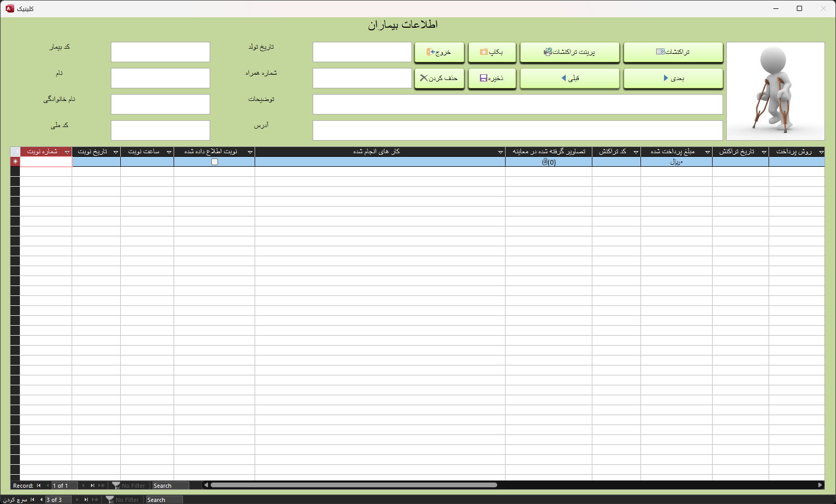Save the record with ذخیره button

click(x=491, y=78)
